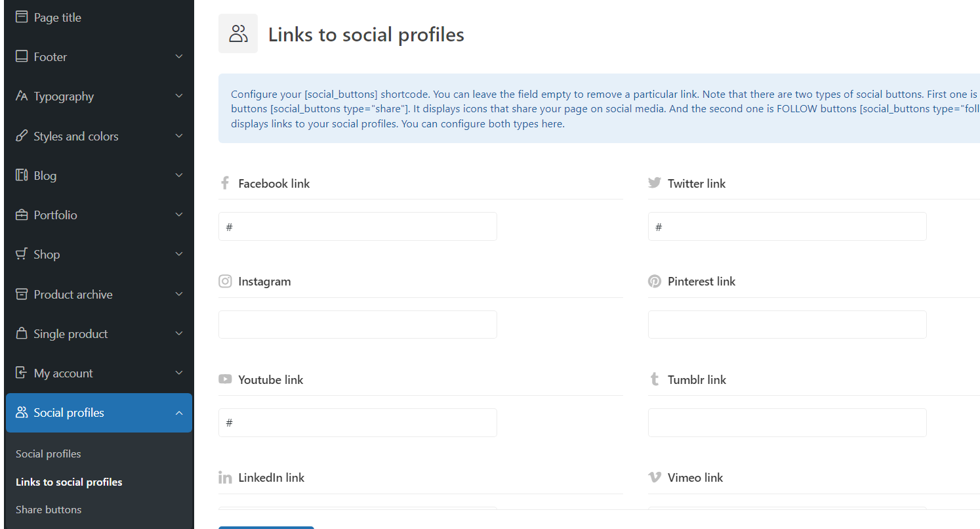Click the Shop cart icon
This screenshot has width=980, height=529.
pyautogui.click(x=22, y=254)
